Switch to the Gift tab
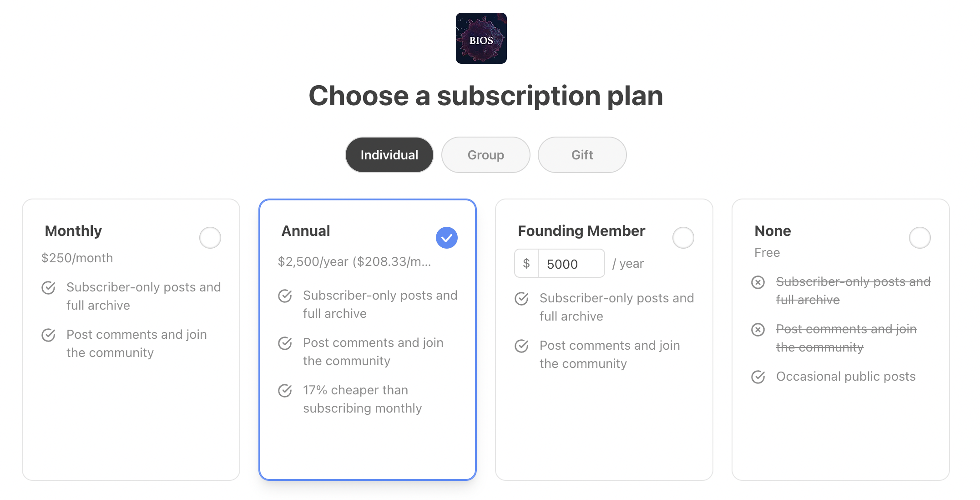This screenshot has width=980, height=500. 582,155
